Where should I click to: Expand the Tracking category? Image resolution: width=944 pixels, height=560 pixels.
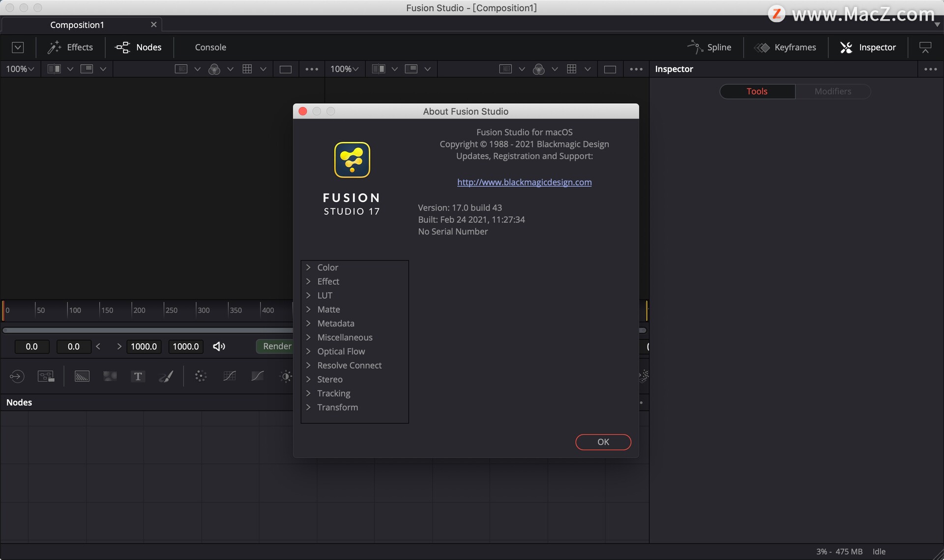coord(308,393)
